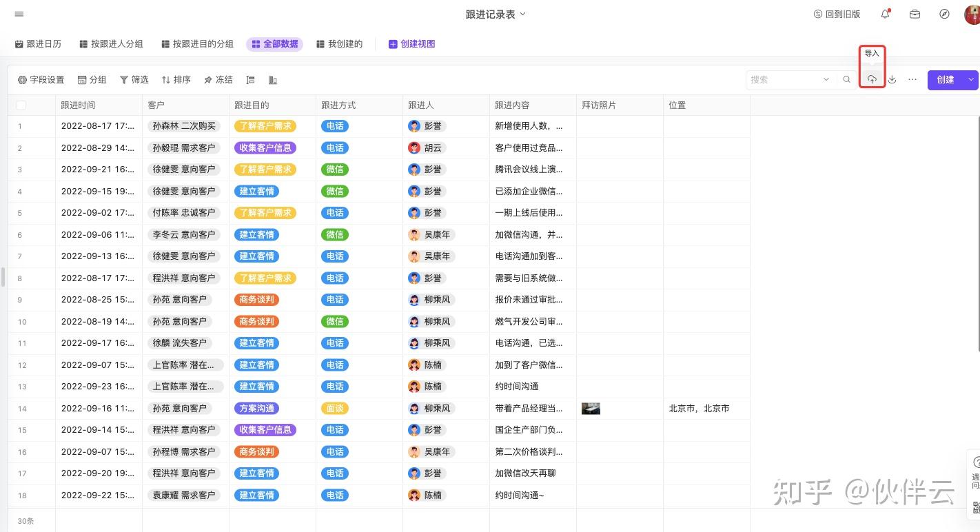Switch to the 我创建的 view tab

click(x=340, y=44)
